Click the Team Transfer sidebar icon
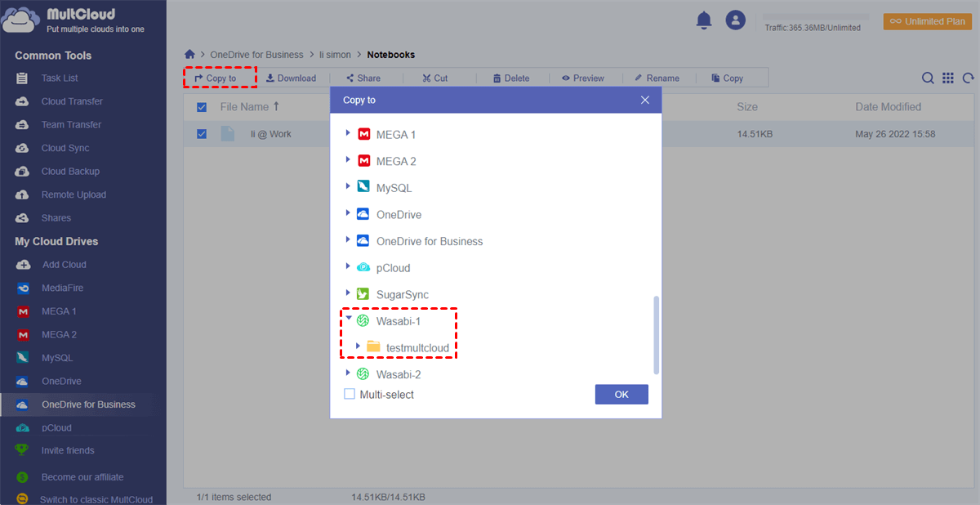980x505 pixels. tap(24, 125)
